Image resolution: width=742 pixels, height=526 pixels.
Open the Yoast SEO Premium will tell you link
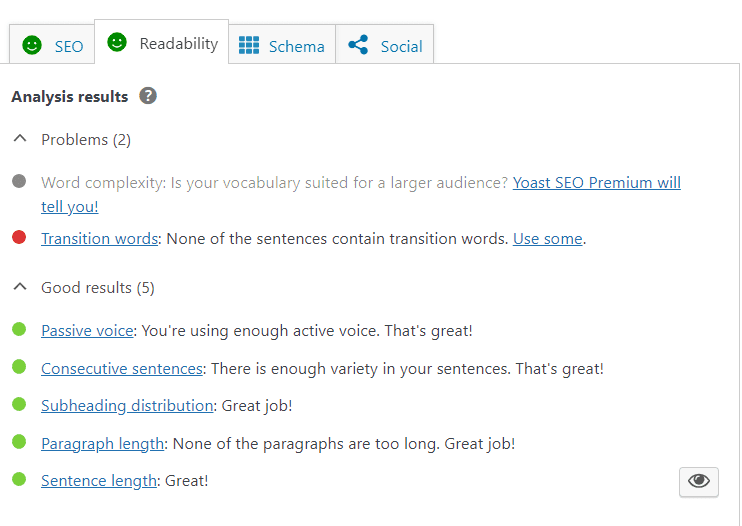(x=597, y=183)
